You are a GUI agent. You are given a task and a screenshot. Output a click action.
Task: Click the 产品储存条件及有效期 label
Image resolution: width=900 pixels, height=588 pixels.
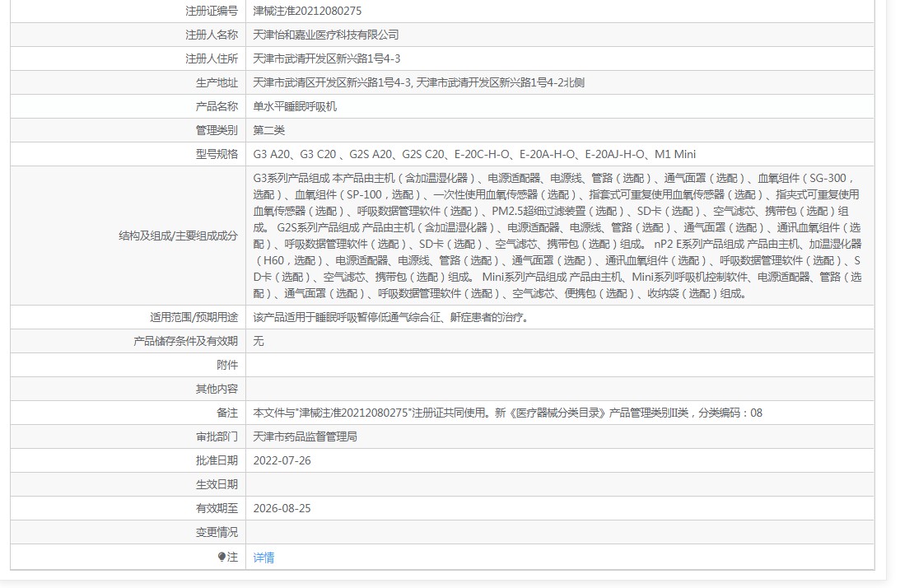(185, 342)
